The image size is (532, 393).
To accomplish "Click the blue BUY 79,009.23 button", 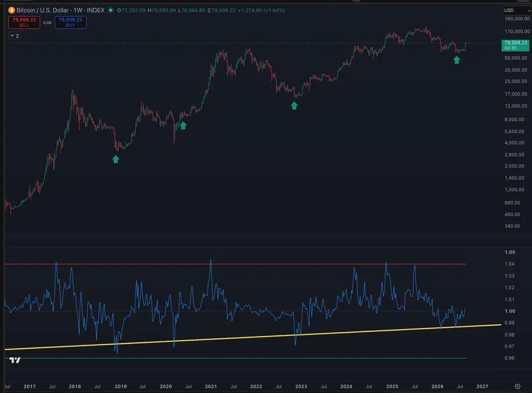I will pos(70,23).
